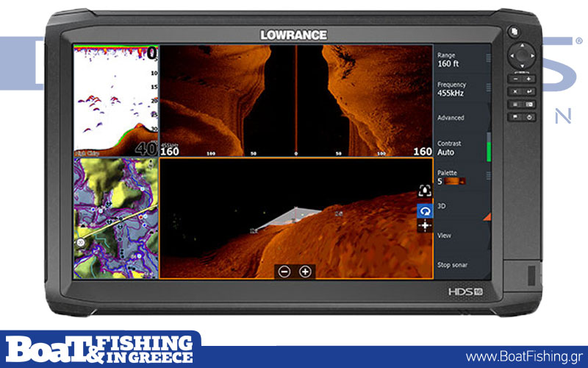Tap the right arrow on the directional pad
Image resolution: width=588 pixels, height=368 pixels.
pos(532,56)
